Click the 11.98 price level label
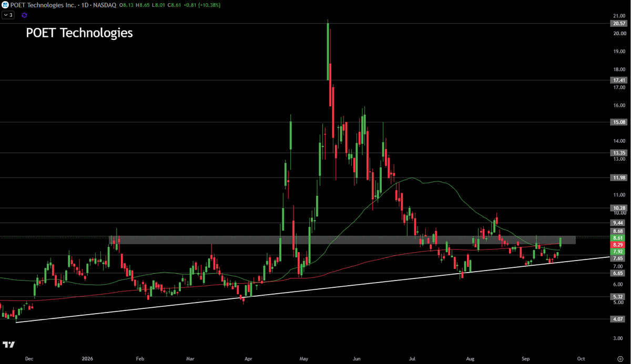Screen dimensions: 631x364 pos(618,178)
